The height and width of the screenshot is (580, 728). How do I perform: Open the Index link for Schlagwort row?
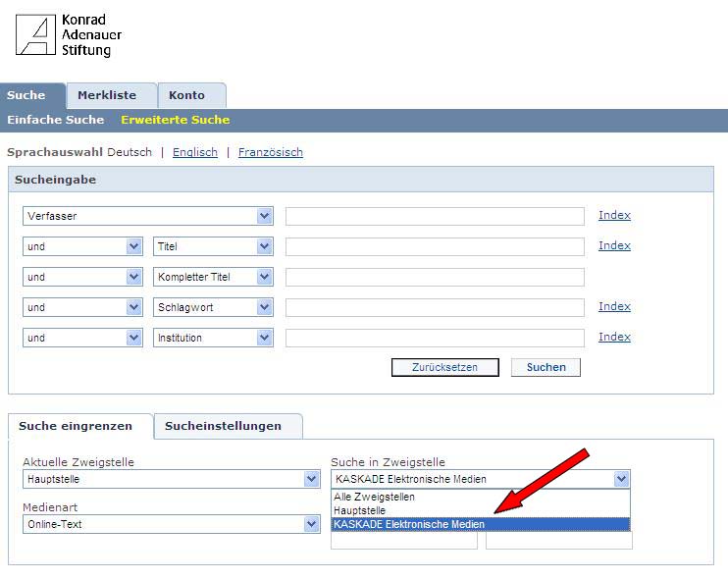614,306
